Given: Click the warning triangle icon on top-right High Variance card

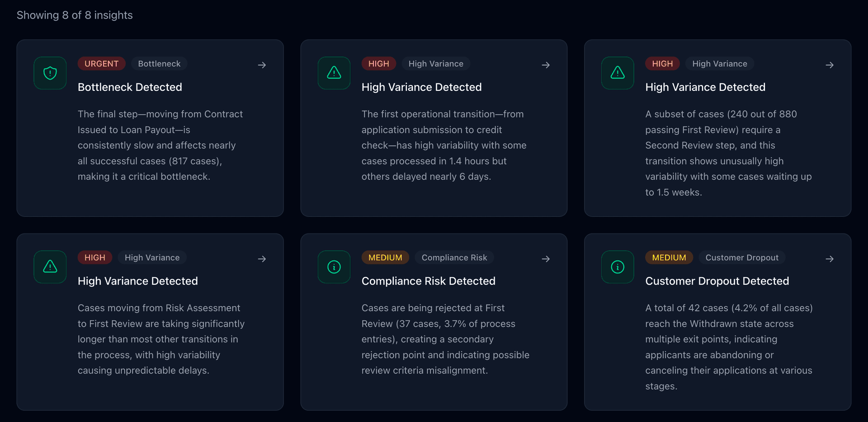Looking at the screenshot, I should pyautogui.click(x=617, y=73).
